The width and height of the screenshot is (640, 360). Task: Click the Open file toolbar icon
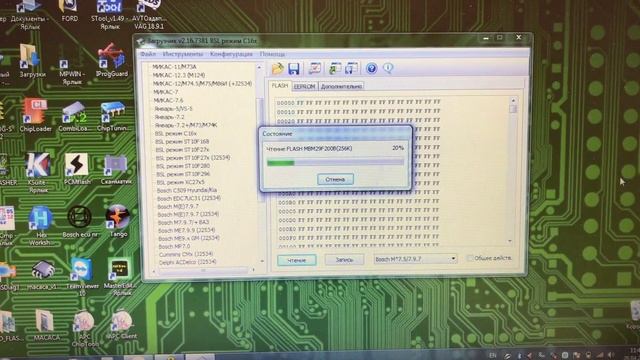(x=278, y=68)
